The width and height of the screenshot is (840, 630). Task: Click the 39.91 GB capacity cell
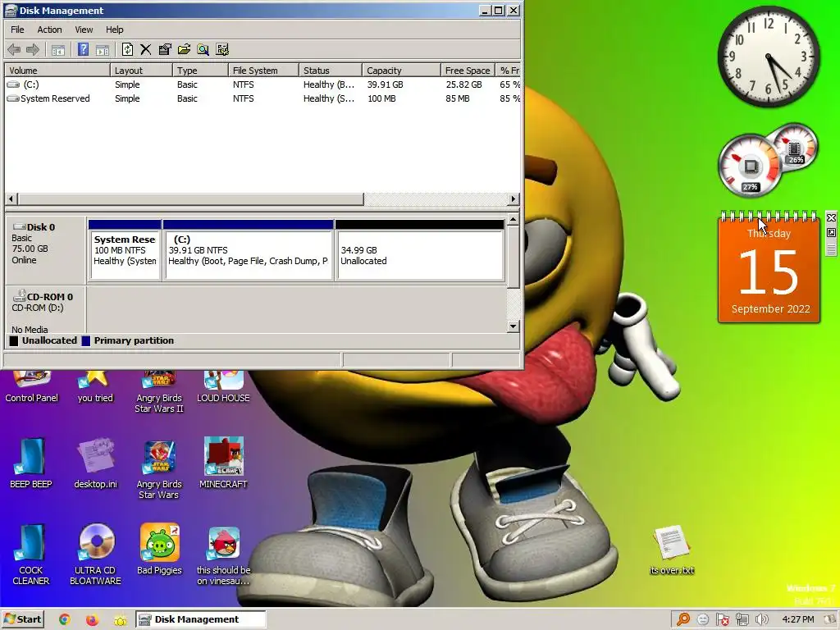tap(386, 84)
